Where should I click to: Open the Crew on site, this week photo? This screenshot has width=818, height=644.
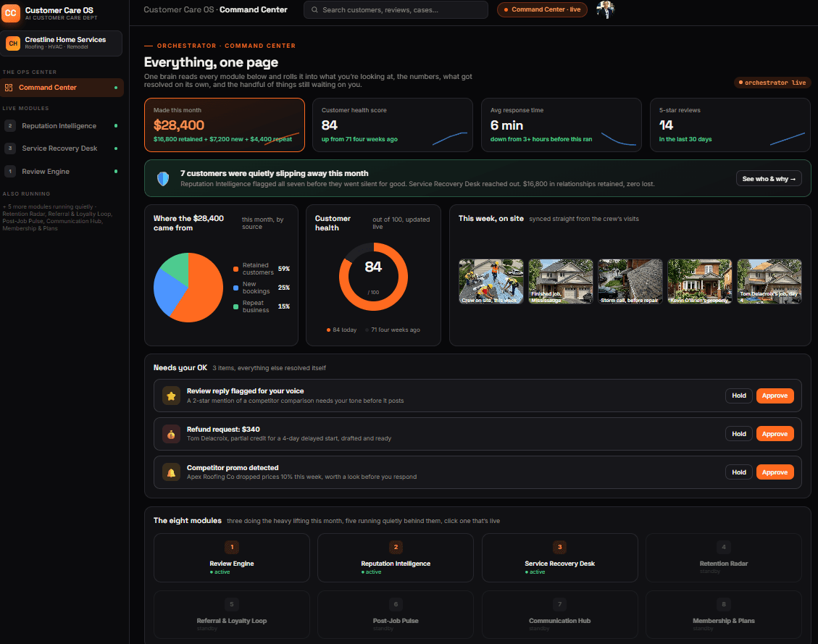491,282
